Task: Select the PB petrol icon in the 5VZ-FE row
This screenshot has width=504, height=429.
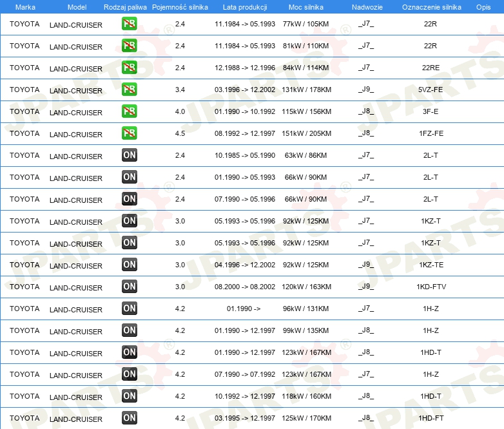Action: pos(130,90)
